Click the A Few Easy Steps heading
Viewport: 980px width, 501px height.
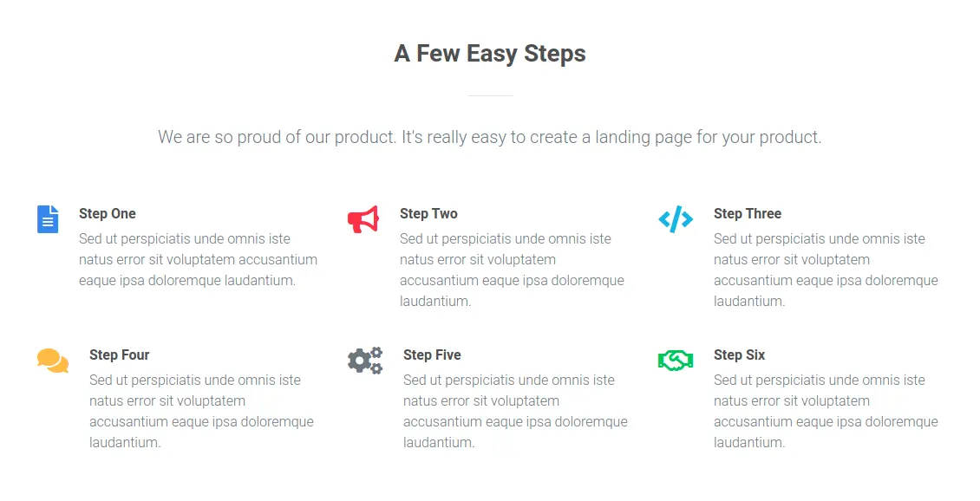(x=490, y=54)
